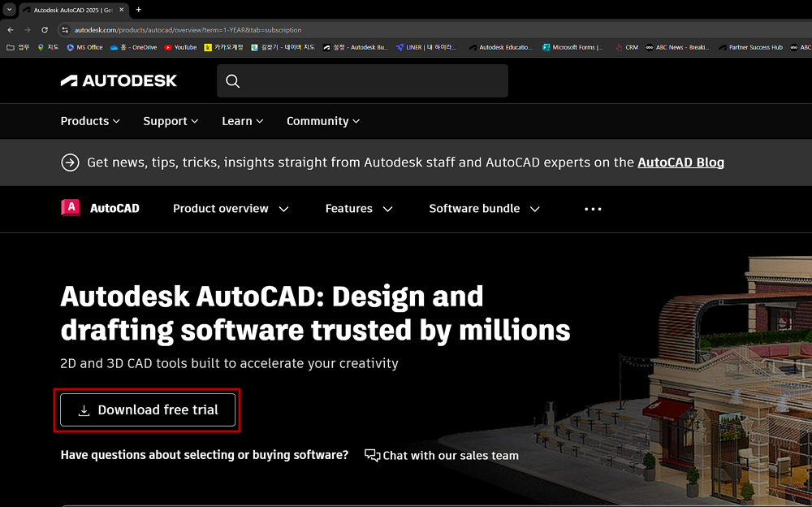
Task: Click the browser forward arrow
Action: tap(28, 30)
